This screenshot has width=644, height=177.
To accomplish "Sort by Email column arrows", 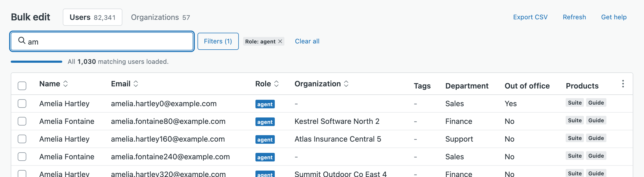I will [x=136, y=84].
